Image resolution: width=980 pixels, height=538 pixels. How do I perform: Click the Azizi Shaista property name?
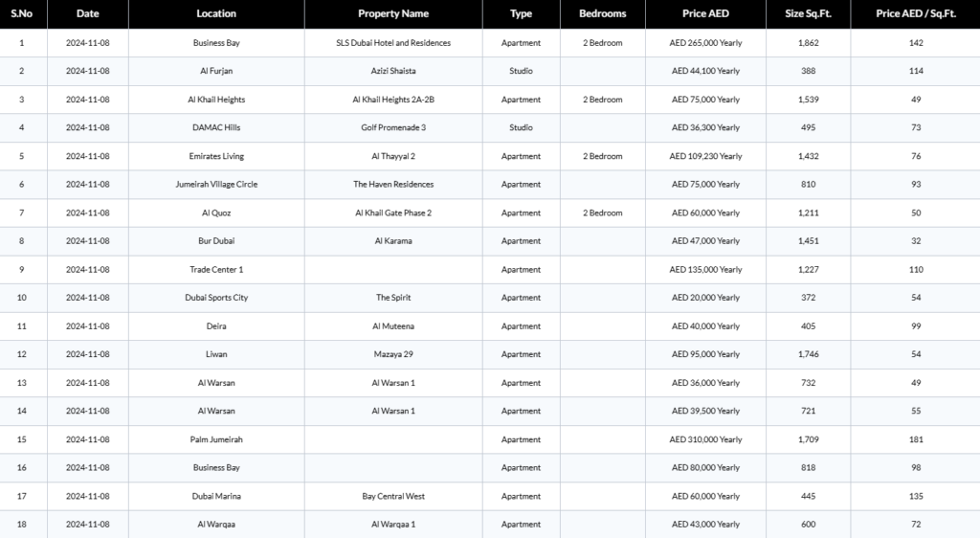(x=393, y=71)
